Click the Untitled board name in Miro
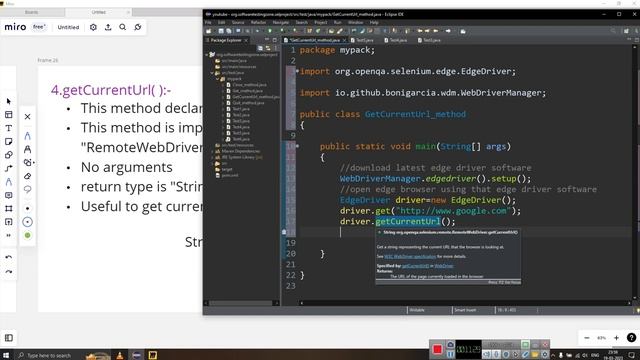640x360 pixels. (68, 27)
